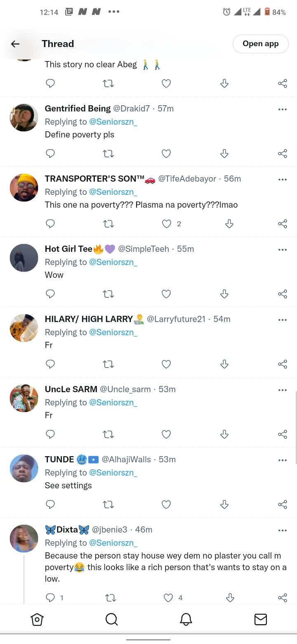Open three-dot menu on TUNDE's tweet
Viewport: 297px width, 644px height.
(x=283, y=460)
